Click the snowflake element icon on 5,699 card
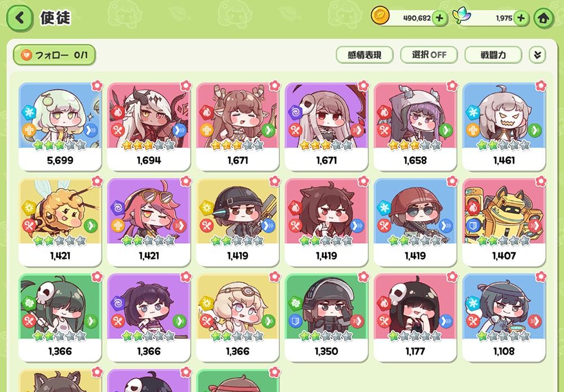 (29, 112)
